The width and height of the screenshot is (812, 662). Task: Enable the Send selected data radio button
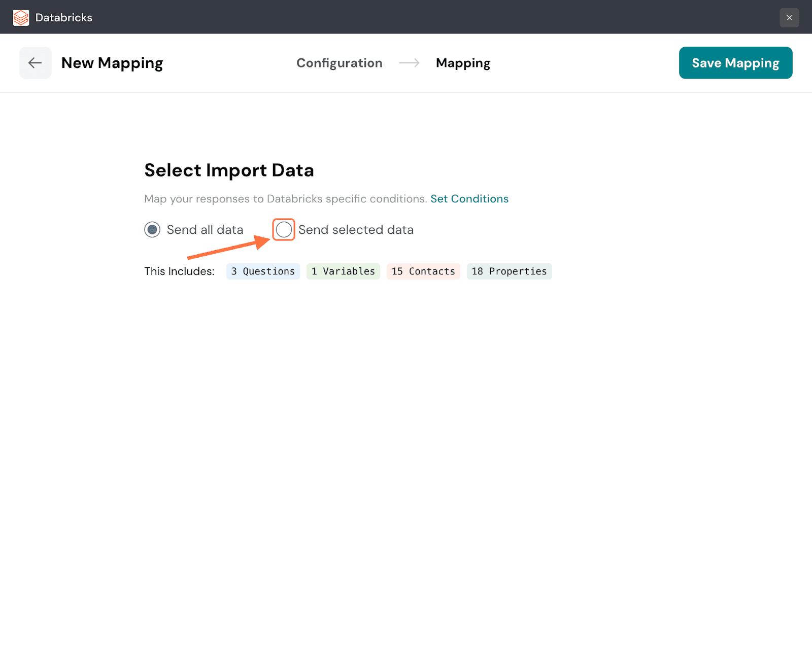[x=284, y=230]
